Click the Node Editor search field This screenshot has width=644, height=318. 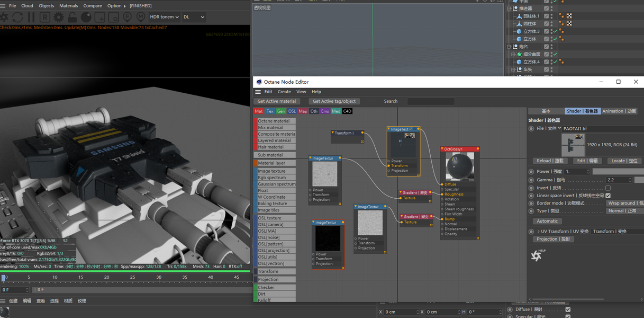[x=431, y=101]
